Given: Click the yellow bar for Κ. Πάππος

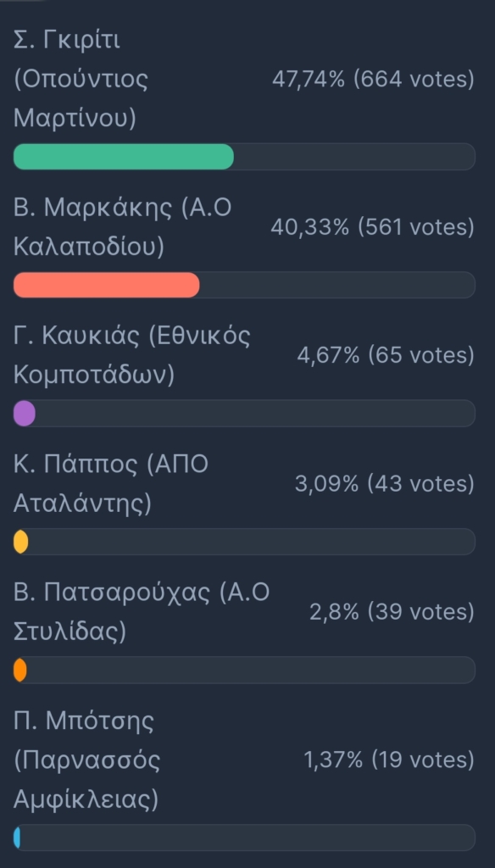Looking at the screenshot, I should (x=20, y=542).
